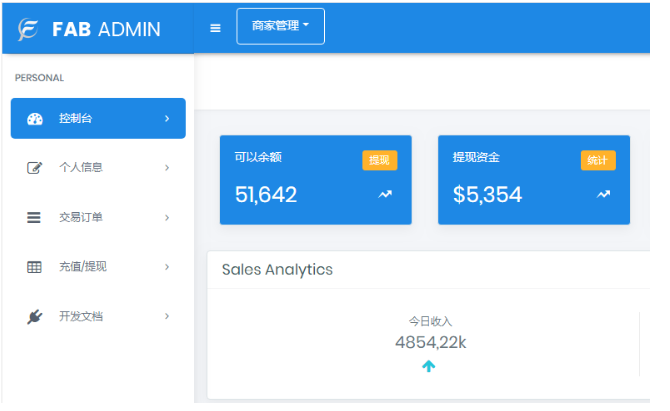Click the orange 提现 badge button

point(380,160)
